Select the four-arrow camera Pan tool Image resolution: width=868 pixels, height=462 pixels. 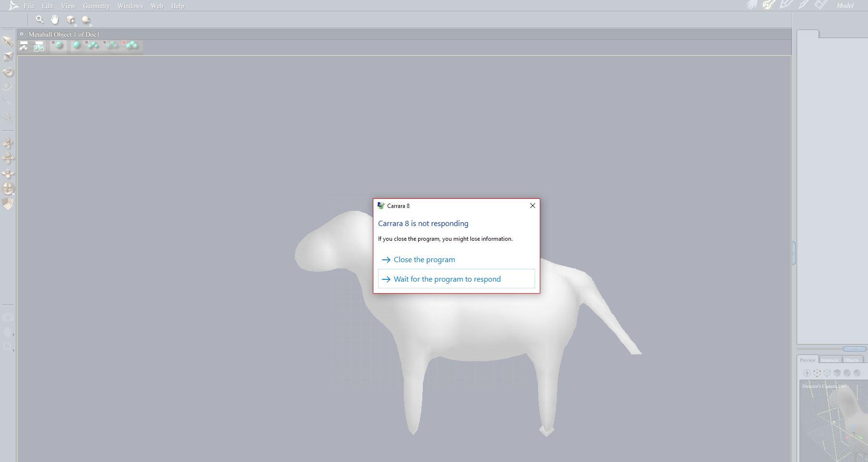(x=8, y=158)
